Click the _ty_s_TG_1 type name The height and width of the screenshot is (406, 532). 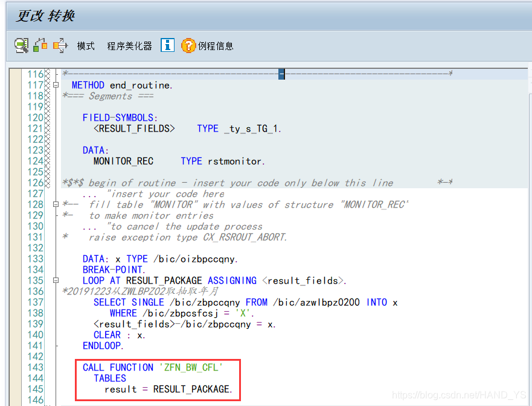[252, 128]
